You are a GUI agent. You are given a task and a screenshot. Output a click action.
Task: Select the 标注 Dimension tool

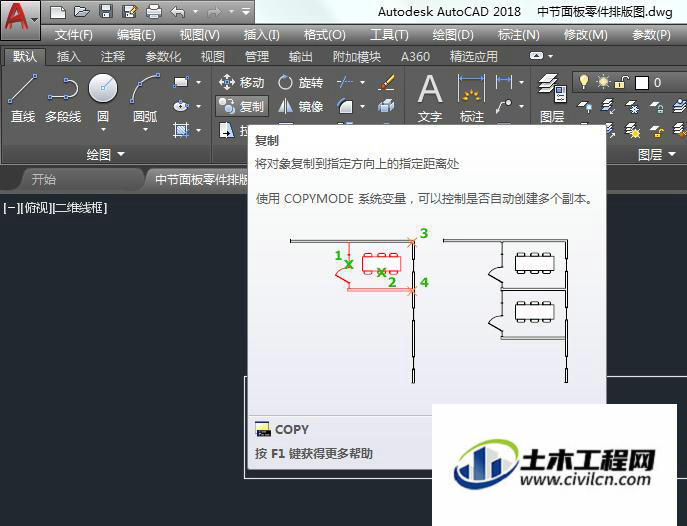pyautogui.click(x=471, y=98)
